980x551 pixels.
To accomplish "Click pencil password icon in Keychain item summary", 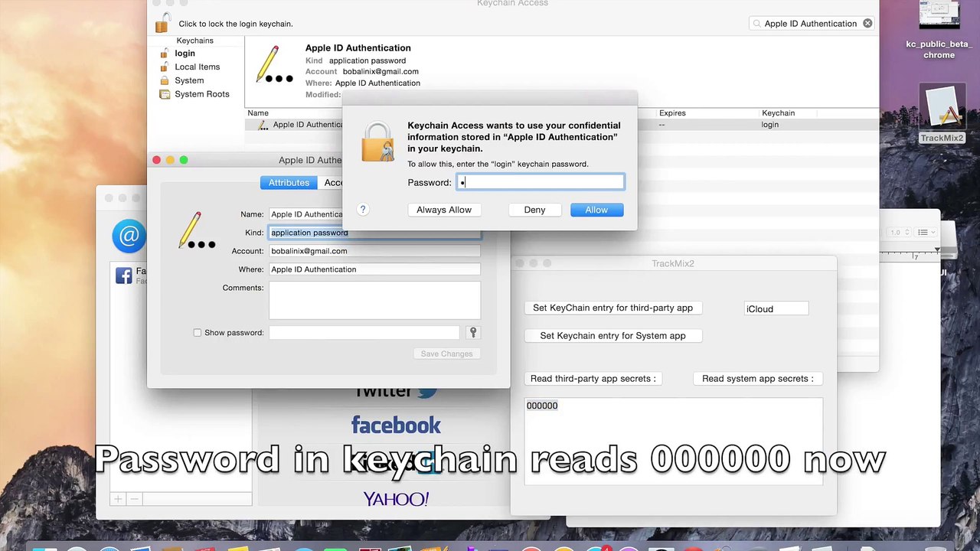I will coord(273,64).
